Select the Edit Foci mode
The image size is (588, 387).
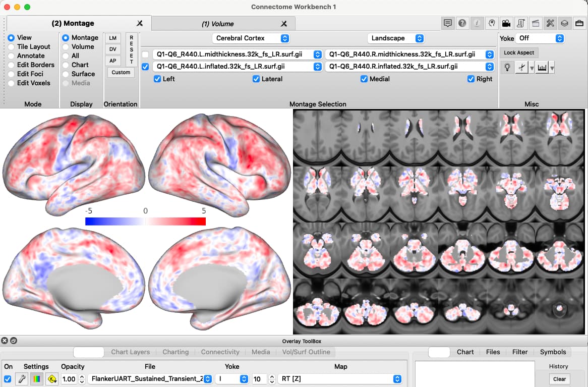[x=11, y=74]
